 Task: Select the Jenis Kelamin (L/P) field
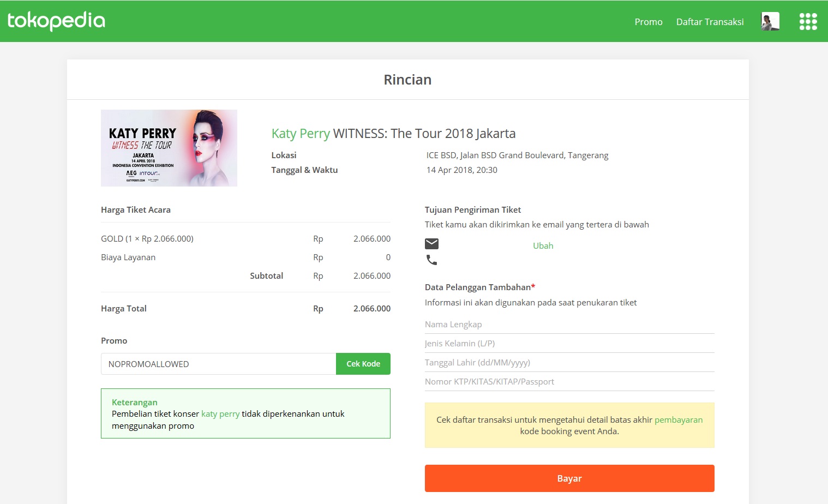pos(569,344)
